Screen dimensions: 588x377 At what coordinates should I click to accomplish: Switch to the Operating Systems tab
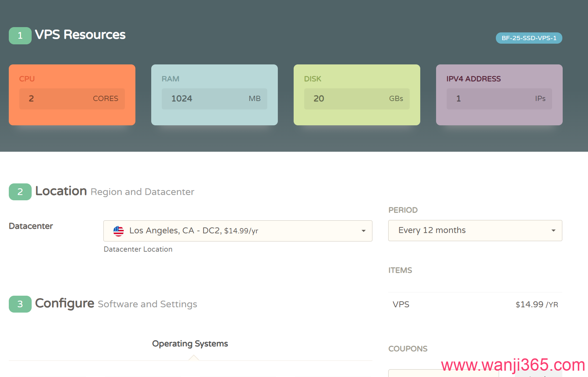click(x=190, y=344)
